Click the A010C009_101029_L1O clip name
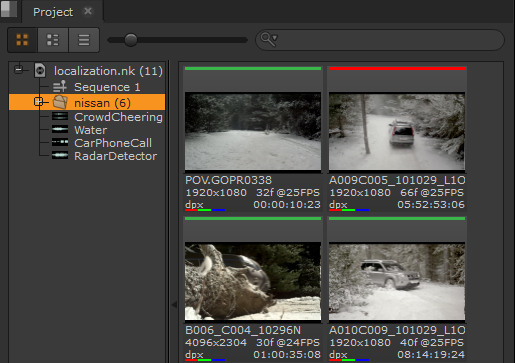The height and width of the screenshot is (363, 515). tap(397, 330)
